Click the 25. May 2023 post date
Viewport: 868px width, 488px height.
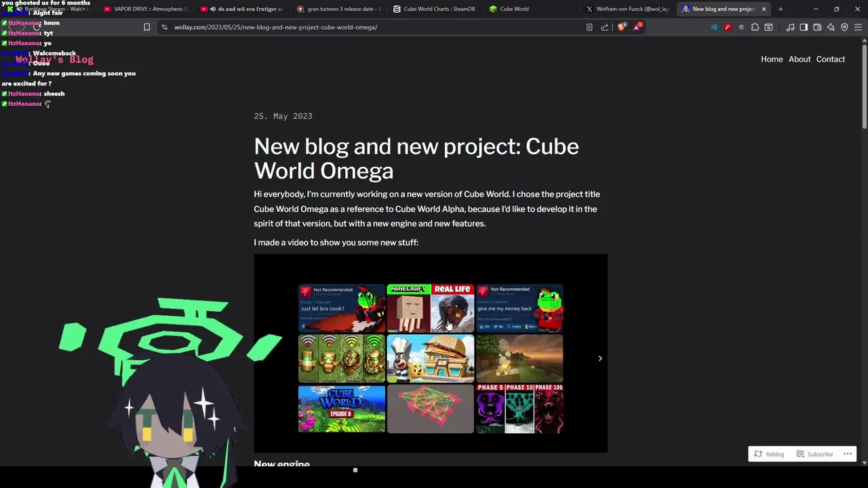(x=283, y=116)
